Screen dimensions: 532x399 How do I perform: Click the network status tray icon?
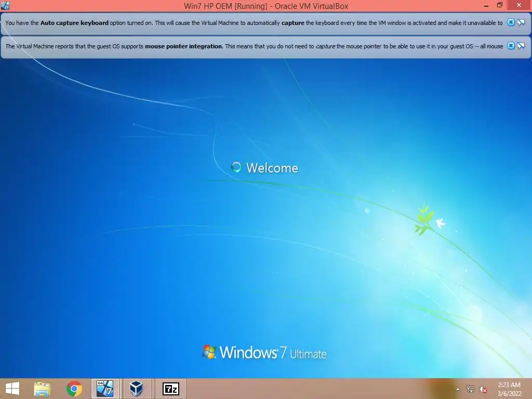coord(470,389)
